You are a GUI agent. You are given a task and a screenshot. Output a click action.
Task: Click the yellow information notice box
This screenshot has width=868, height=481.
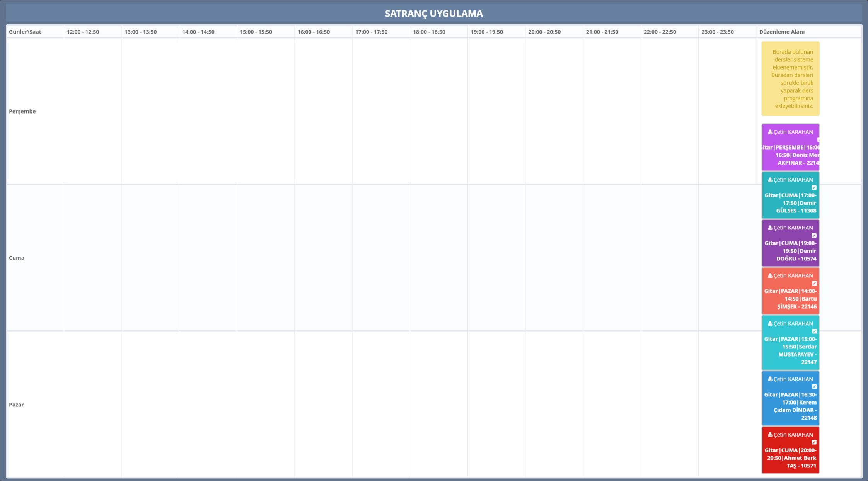point(790,78)
